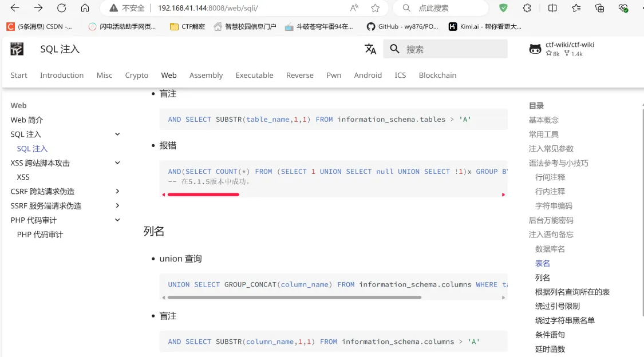The width and height of the screenshot is (644, 357).
Task: Expand the CSRF 跨站请求伪造 section
Action: [117, 191]
